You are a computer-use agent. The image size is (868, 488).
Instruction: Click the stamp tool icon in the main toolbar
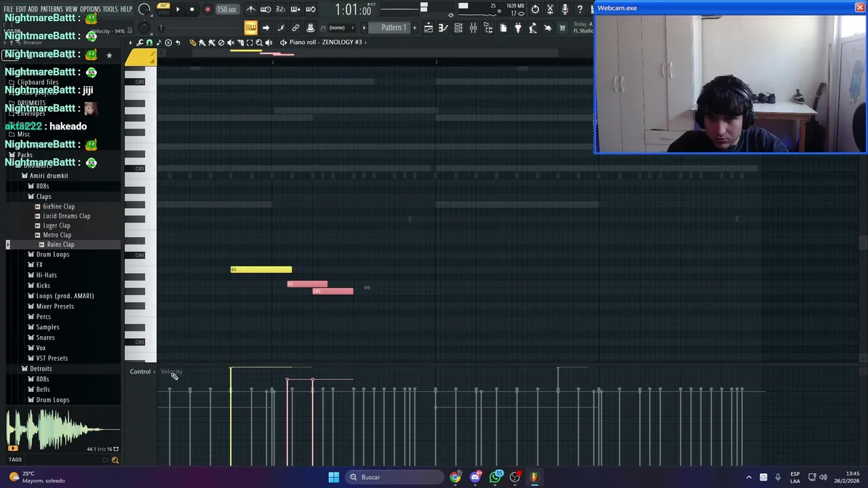[x=311, y=28]
